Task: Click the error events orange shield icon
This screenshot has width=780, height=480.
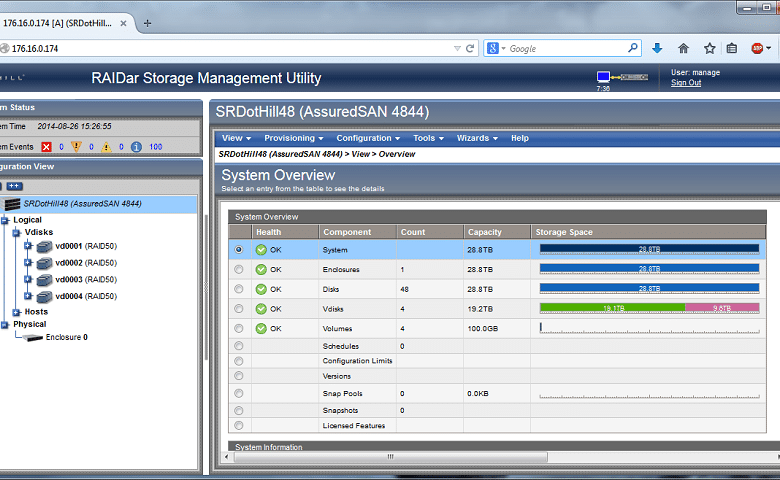Action: point(76,147)
